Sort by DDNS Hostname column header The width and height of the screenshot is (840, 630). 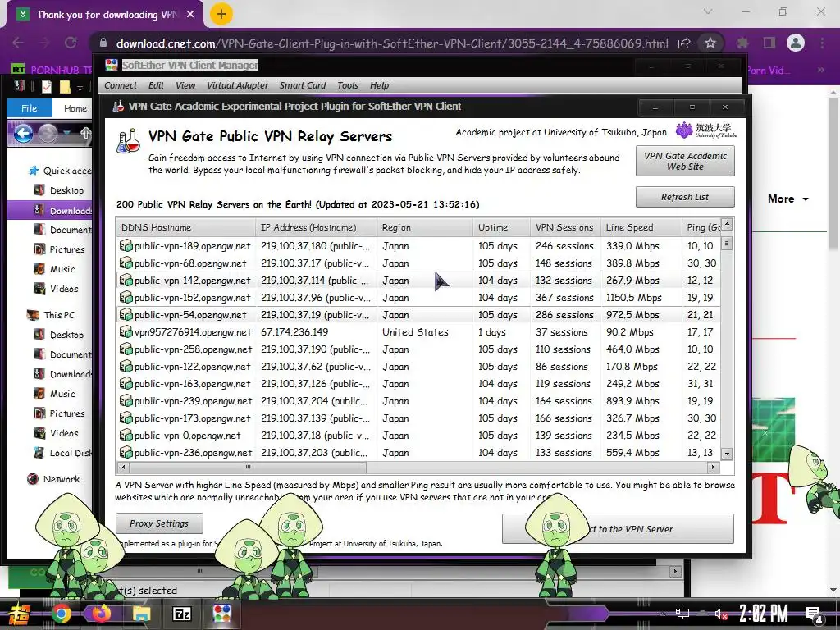coord(185,227)
